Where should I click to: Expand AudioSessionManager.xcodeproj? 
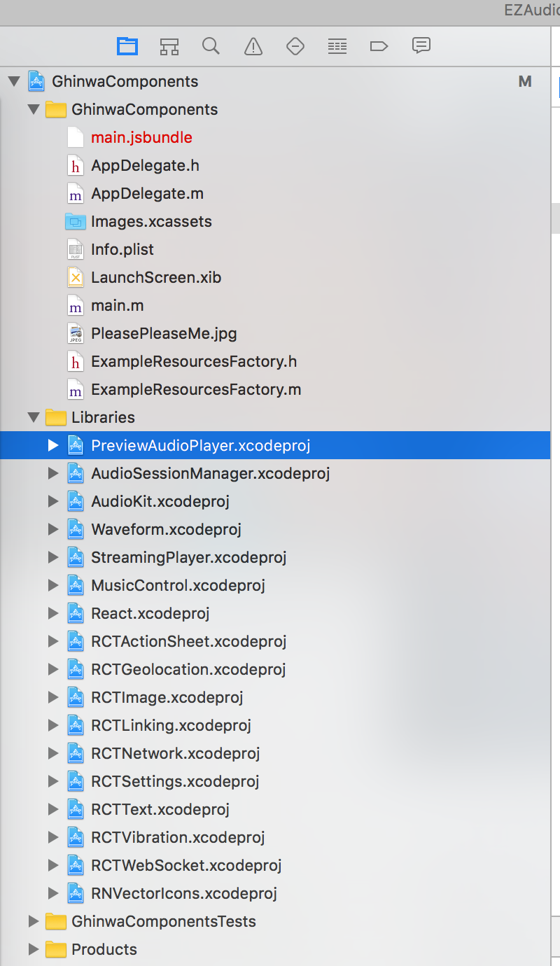[x=53, y=473]
